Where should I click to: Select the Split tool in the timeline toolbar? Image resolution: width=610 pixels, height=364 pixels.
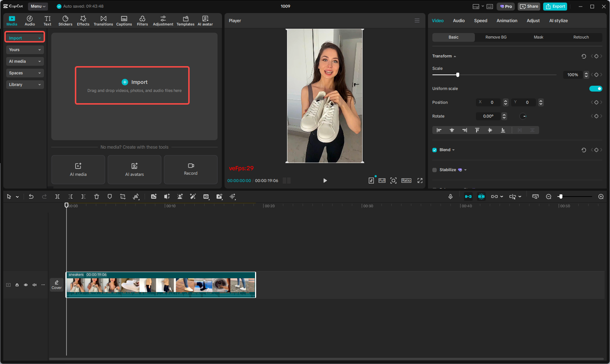pyautogui.click(x=57, y=197)
